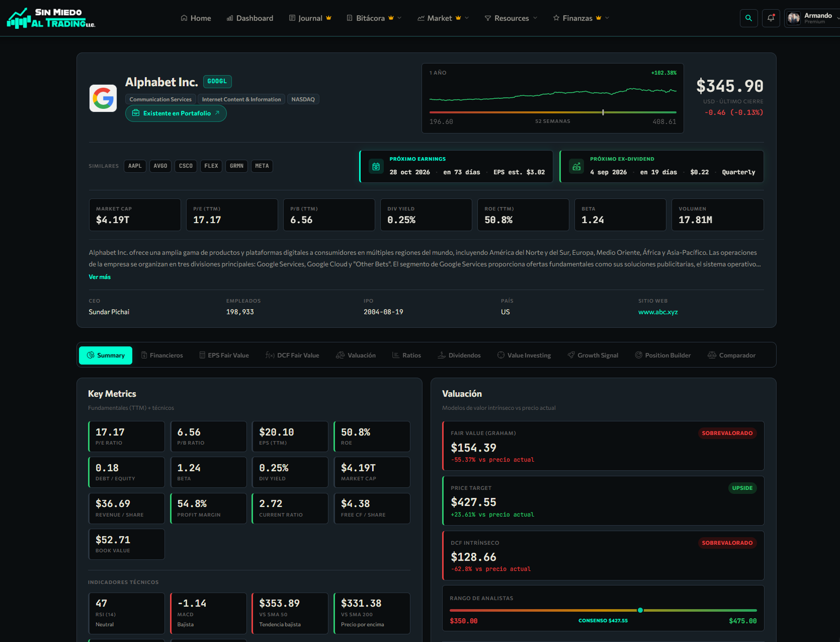Click the Dashboard bar-chart icon

[230, 18]
